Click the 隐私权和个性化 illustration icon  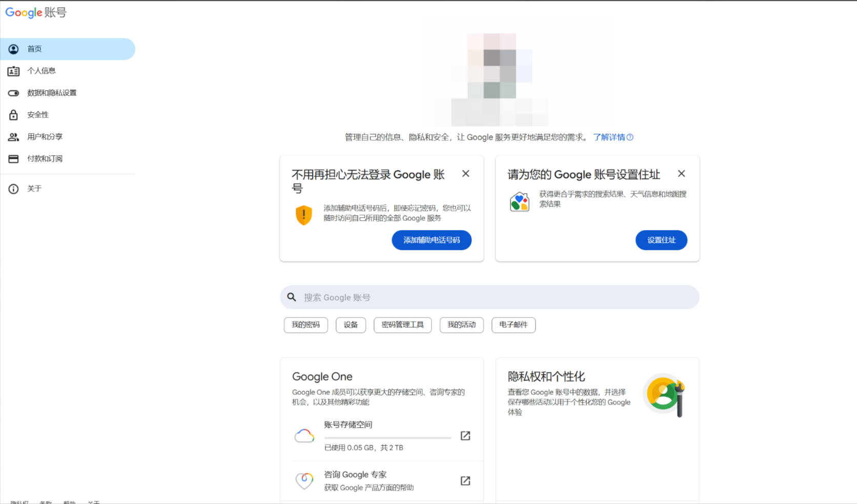tap(665, 395)
